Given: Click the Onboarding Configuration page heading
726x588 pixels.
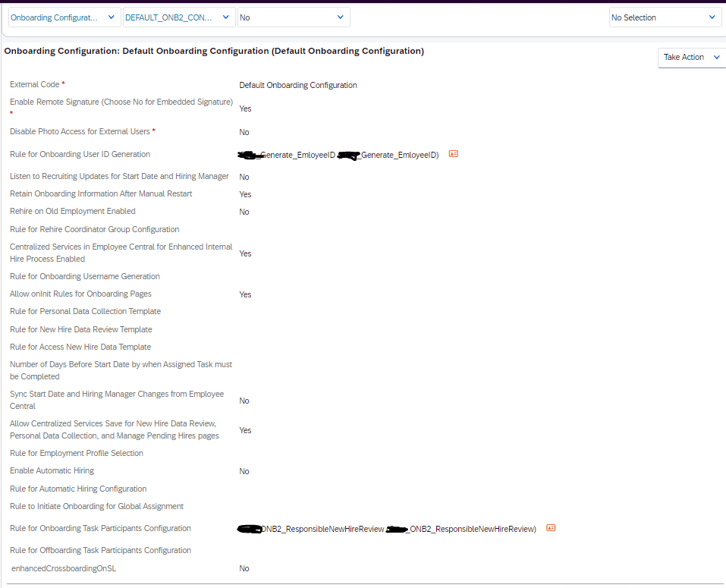Looking at the screenshot, I should coord(214,51).
